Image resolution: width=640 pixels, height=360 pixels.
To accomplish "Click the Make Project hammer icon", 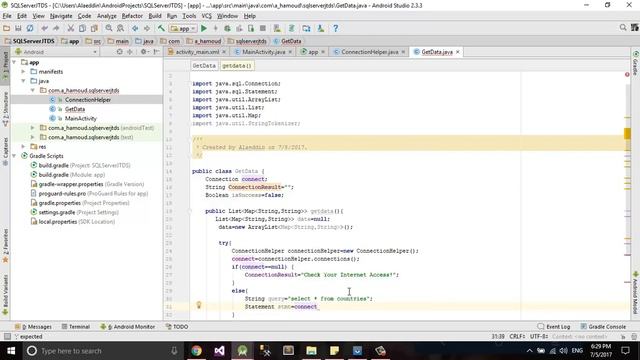I will pos(162,28).
